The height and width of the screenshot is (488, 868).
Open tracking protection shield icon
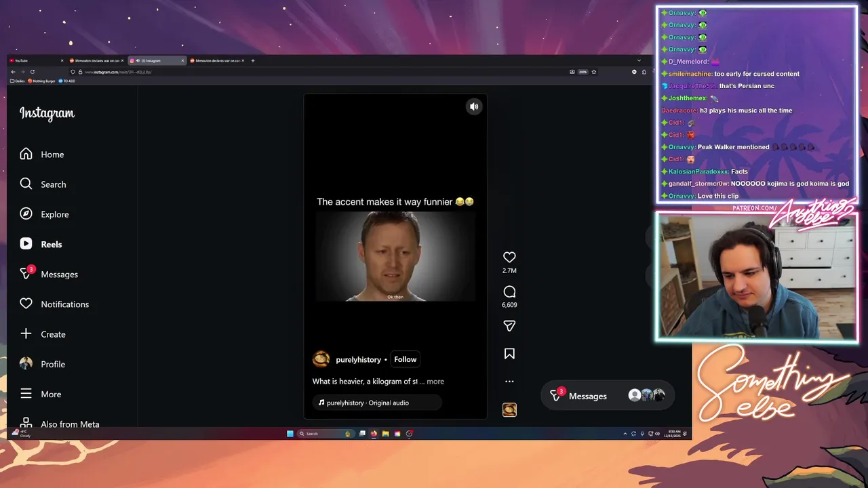click(x=73, y=72)
